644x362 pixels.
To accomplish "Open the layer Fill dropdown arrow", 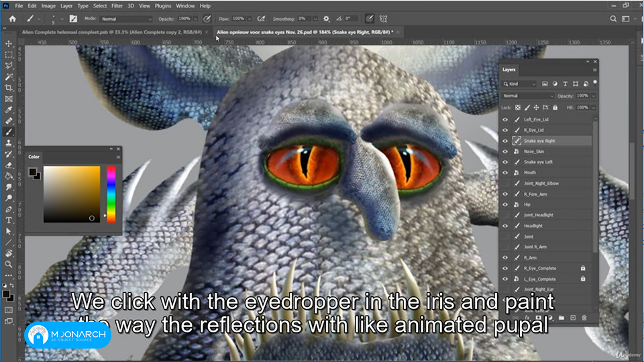I will [594, 107].
